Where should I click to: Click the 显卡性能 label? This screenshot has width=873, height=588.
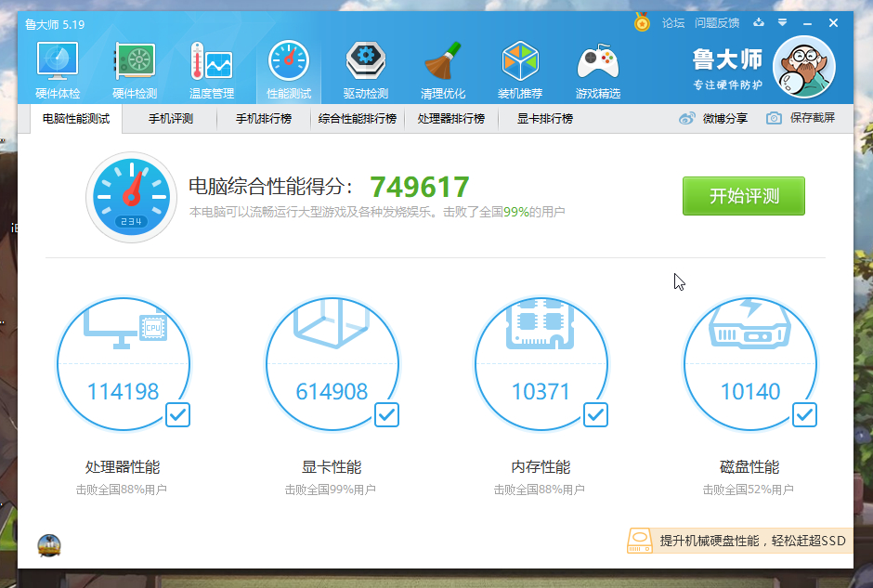click(x=332, y=466)
